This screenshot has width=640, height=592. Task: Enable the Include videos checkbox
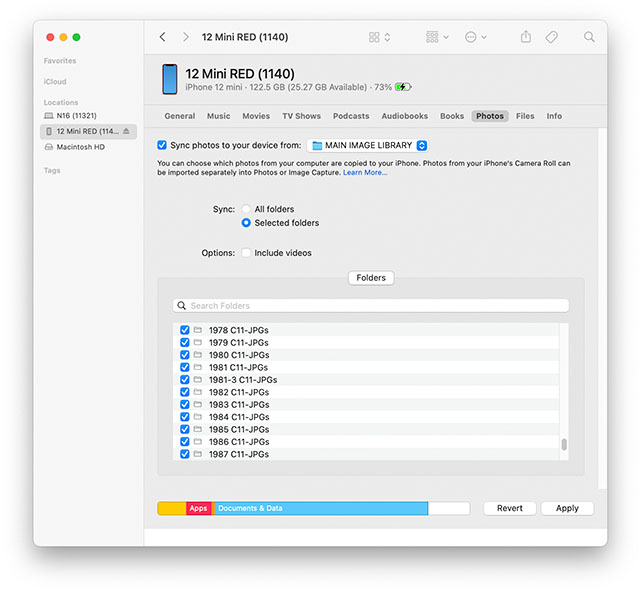(x=246, y=253)
